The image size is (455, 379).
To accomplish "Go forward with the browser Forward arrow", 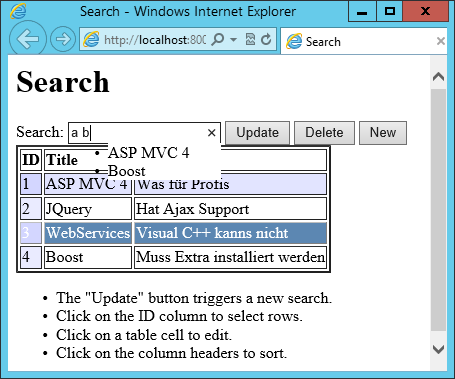I will [x=63, y=39].
